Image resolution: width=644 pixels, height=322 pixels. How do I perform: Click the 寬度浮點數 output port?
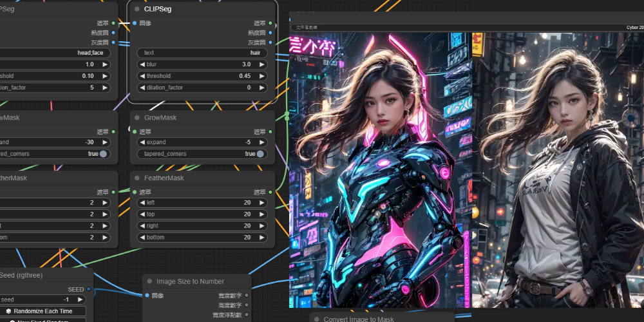[x=247, y=315]
